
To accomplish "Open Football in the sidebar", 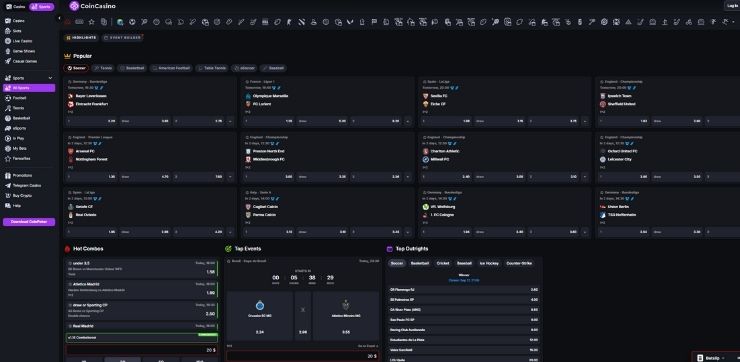I will pos(19,98).
